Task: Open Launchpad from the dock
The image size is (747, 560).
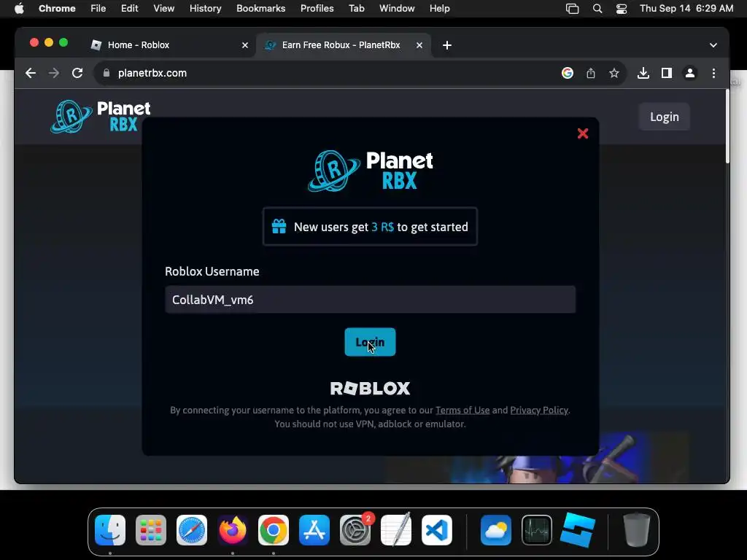Action: pos(151,530)
